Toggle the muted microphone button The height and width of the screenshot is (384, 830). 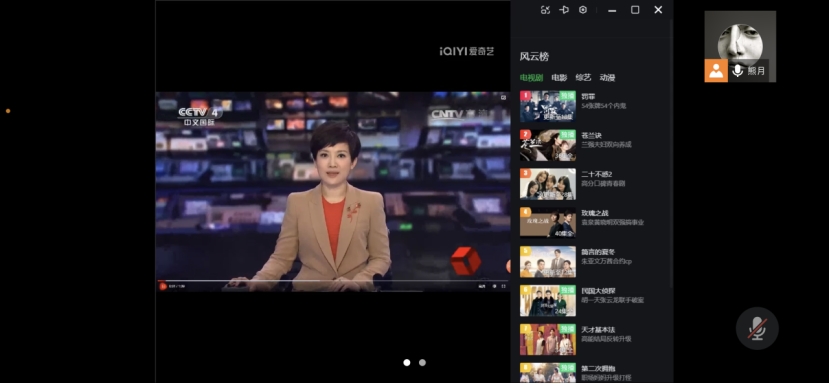click(757, 328)
